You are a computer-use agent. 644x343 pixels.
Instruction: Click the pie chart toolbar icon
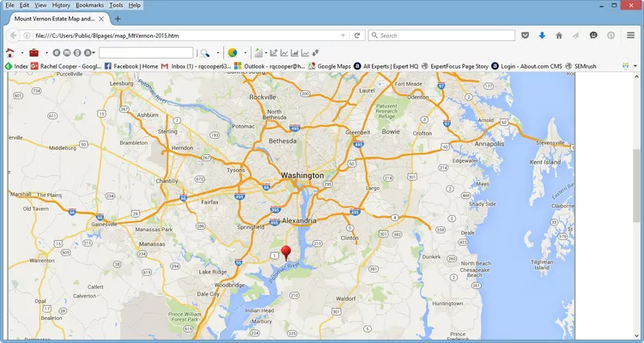(x=232, y=53)
